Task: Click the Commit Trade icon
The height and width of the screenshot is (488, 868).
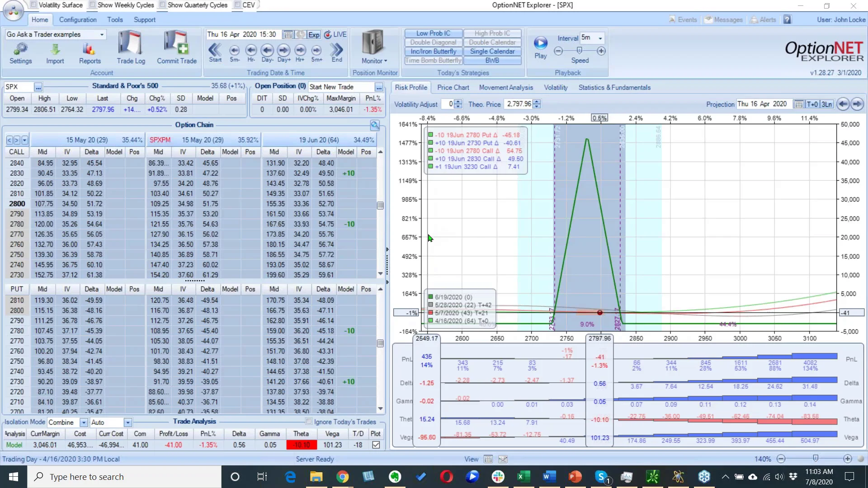Action: (176, 47)
